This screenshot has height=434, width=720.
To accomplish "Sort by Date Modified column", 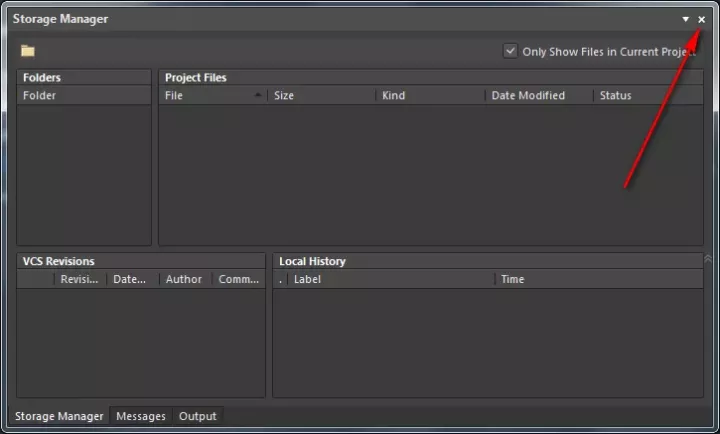I will (538, 96).
